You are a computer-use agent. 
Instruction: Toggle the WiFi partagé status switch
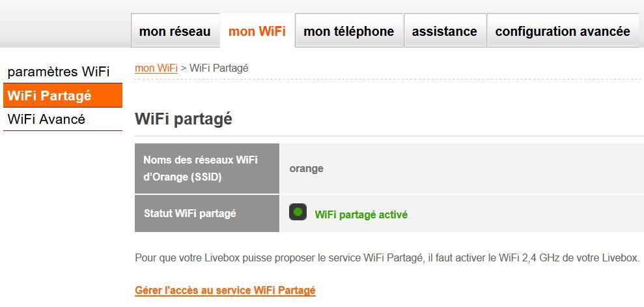(x=298, y=212)
